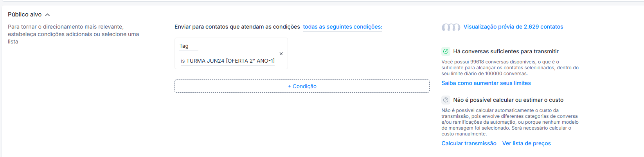Click the green checkmark status icon
The height and width of the screenshot is (157, 644).
(x=446, y=51)
